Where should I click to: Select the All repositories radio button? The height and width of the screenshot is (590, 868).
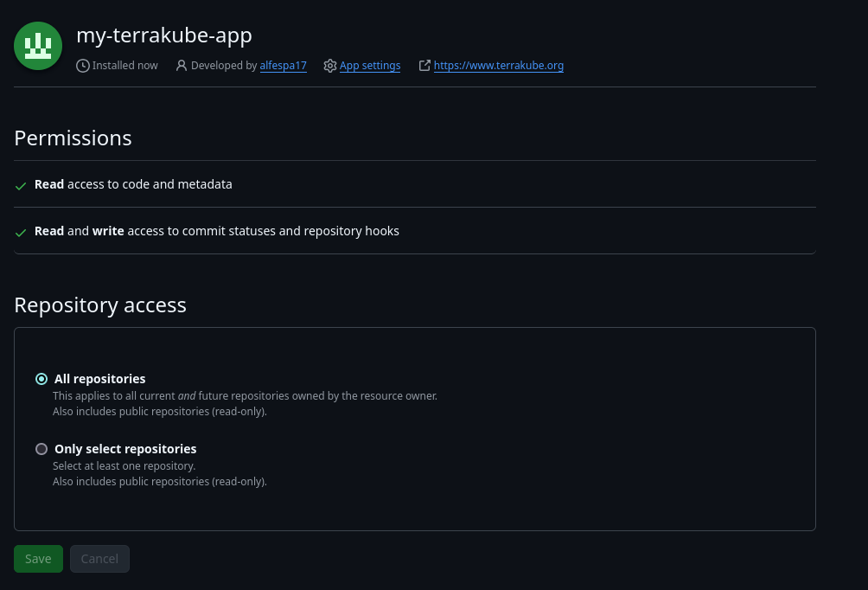41,379
